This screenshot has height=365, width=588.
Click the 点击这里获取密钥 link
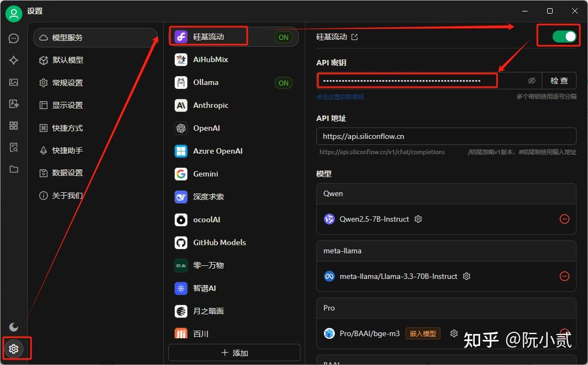[x=340, y=97]
